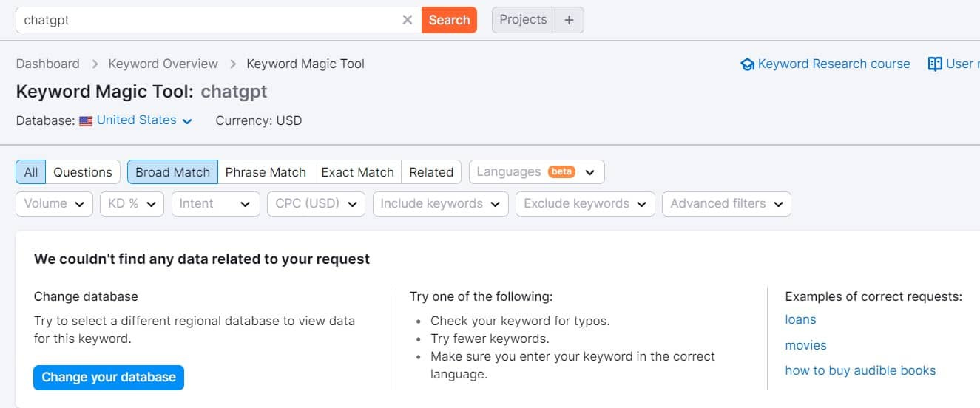The height and width of the screenshot is (408, 980).
Task: Expand the Volume filter dropdown
Action: point(54,204)
